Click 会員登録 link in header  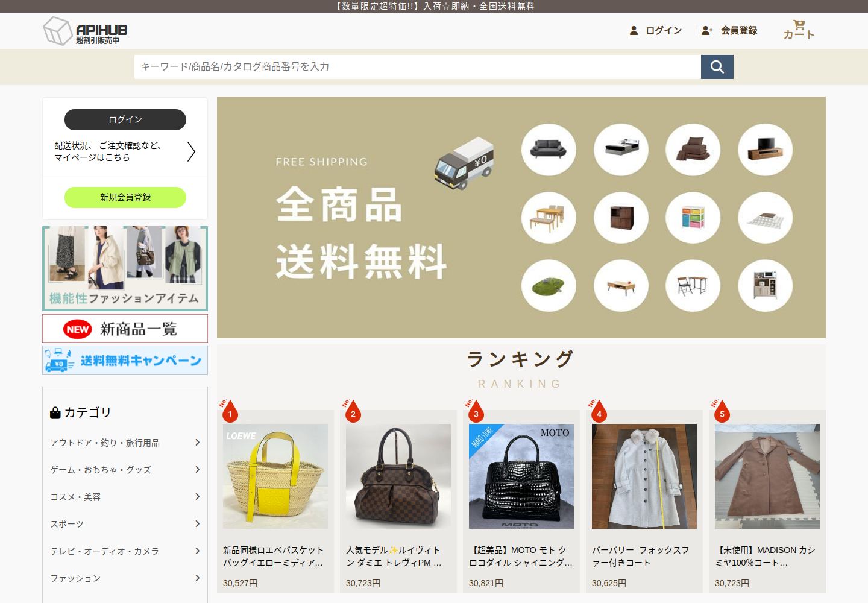click(739, 30)
